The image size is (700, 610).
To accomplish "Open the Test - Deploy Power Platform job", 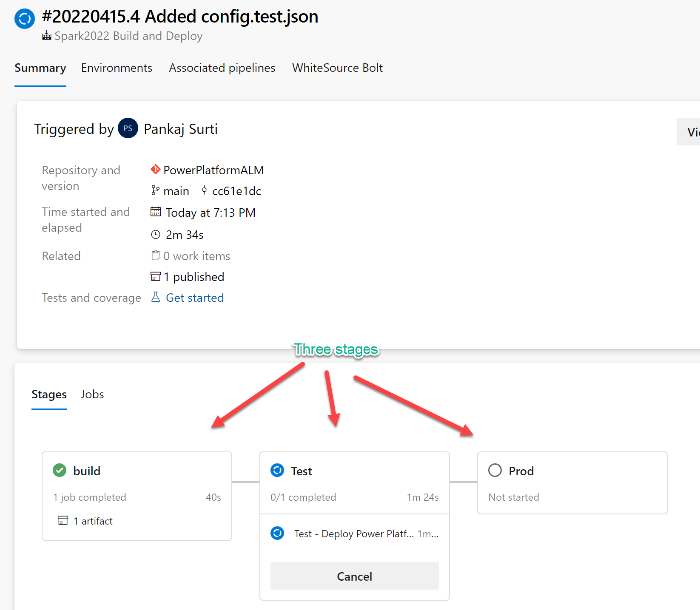I will (353, 533).
